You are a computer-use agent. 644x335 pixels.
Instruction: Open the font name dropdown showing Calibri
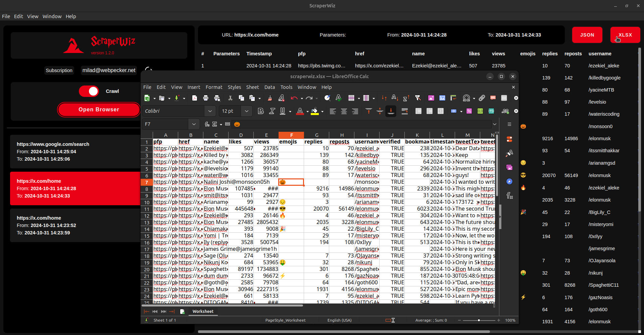210,111
